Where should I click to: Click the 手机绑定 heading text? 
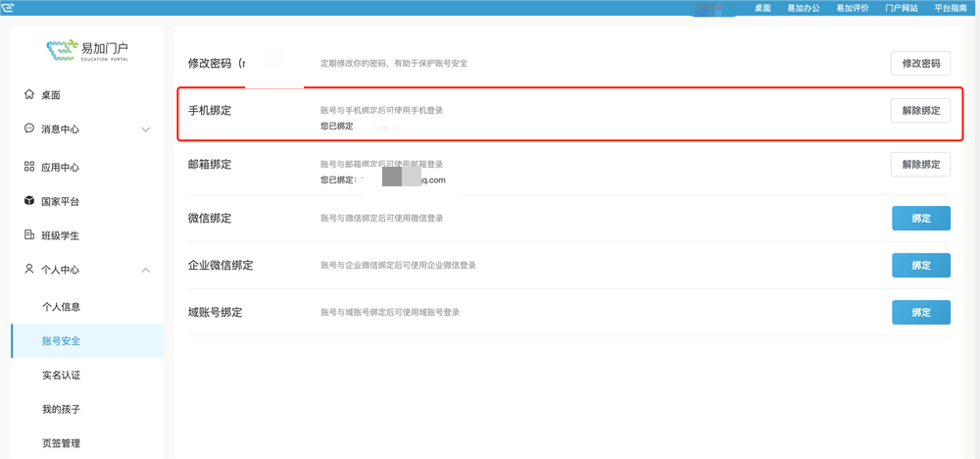tap(210, 110)
